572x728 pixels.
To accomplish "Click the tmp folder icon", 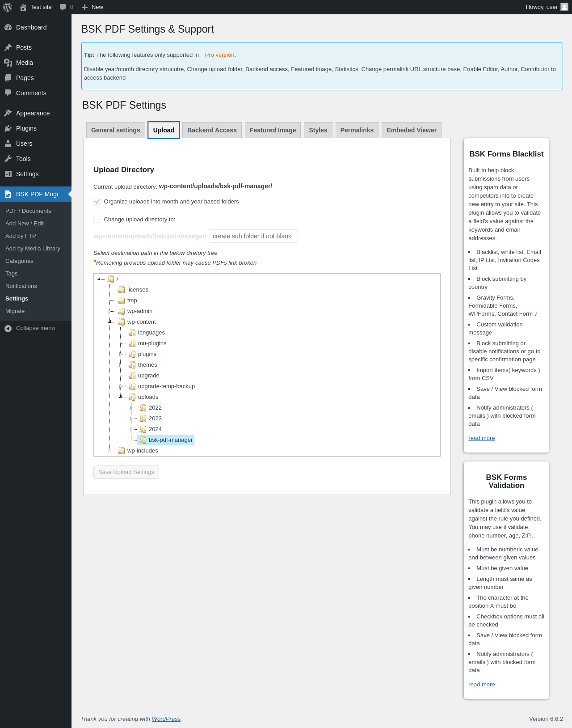I will pos(122,301).
